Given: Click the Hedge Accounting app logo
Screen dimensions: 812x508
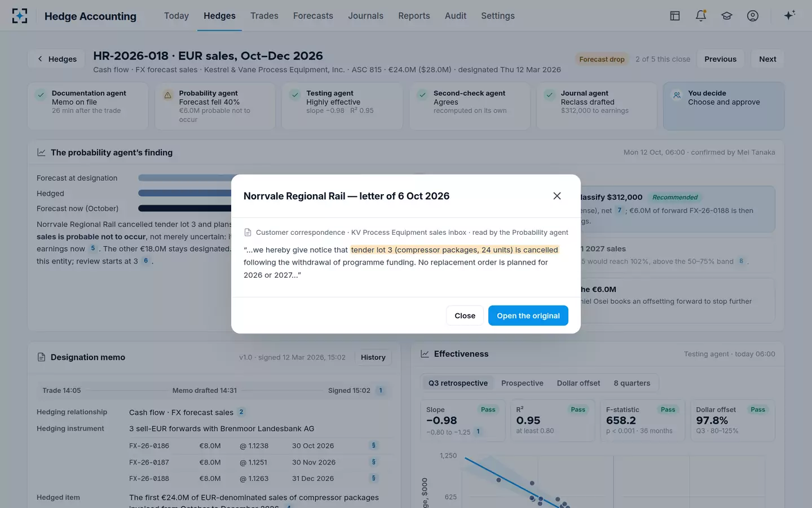Looking at the screenshot, I should pos(20,16).
